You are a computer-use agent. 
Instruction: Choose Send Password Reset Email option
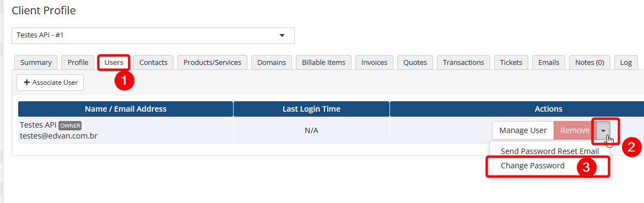pyautogui.click(x=550, y=151)
